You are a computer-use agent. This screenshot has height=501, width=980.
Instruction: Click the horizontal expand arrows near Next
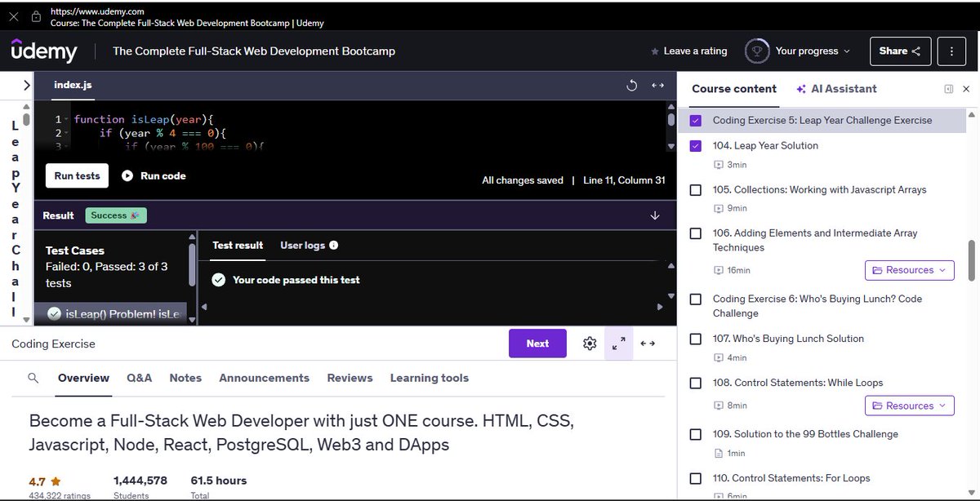[648, 344]
